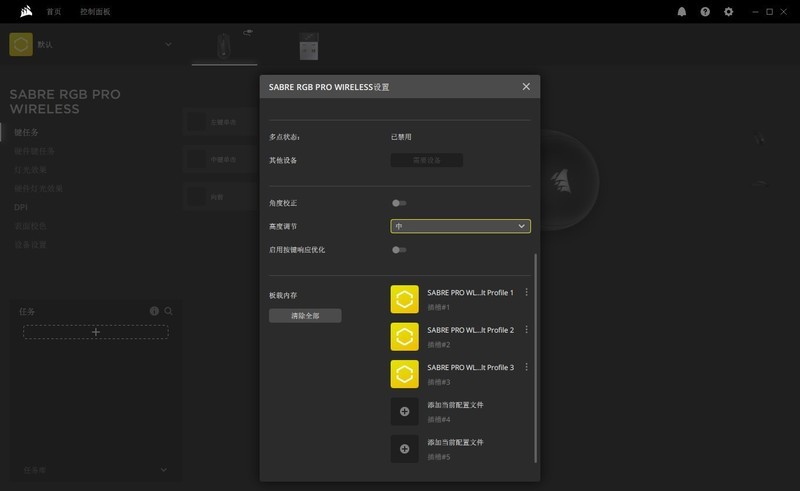
Task: Click the SABRE PRO WL...lt Profile 1 name
Action: (470, 292)
